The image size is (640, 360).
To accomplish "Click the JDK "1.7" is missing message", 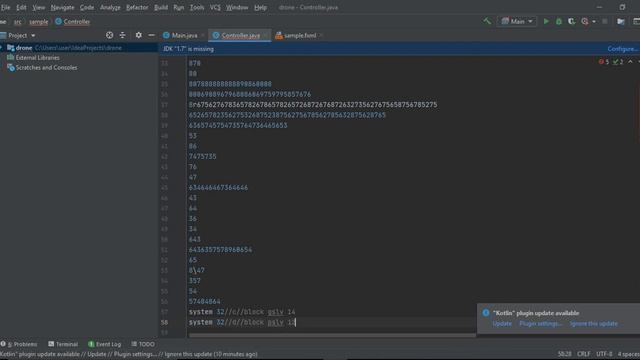I will 188,49.
